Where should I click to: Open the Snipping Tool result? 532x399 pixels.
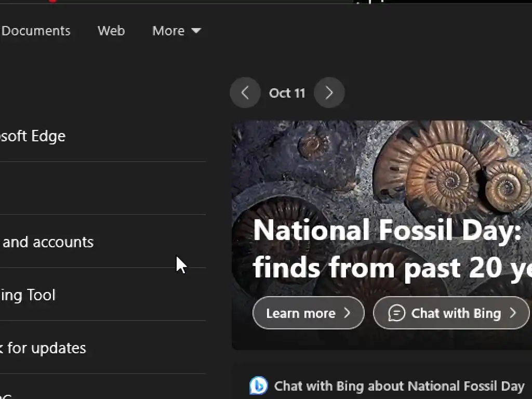tap(28, 295)
